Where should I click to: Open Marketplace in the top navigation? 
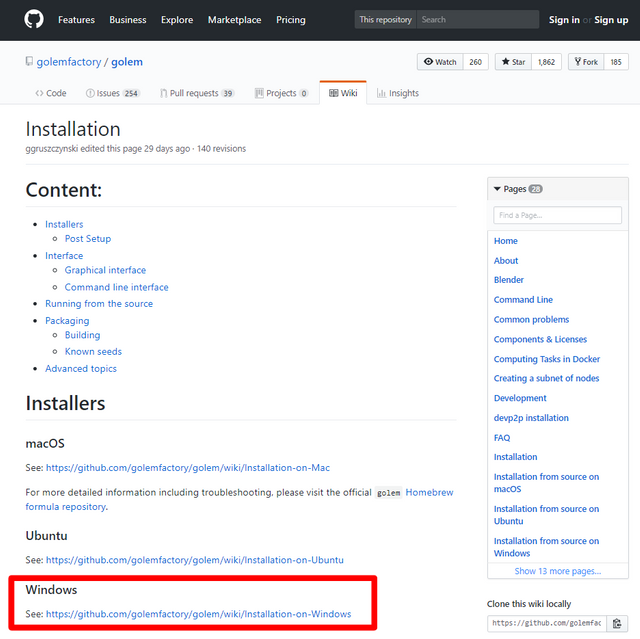point(235,20)
